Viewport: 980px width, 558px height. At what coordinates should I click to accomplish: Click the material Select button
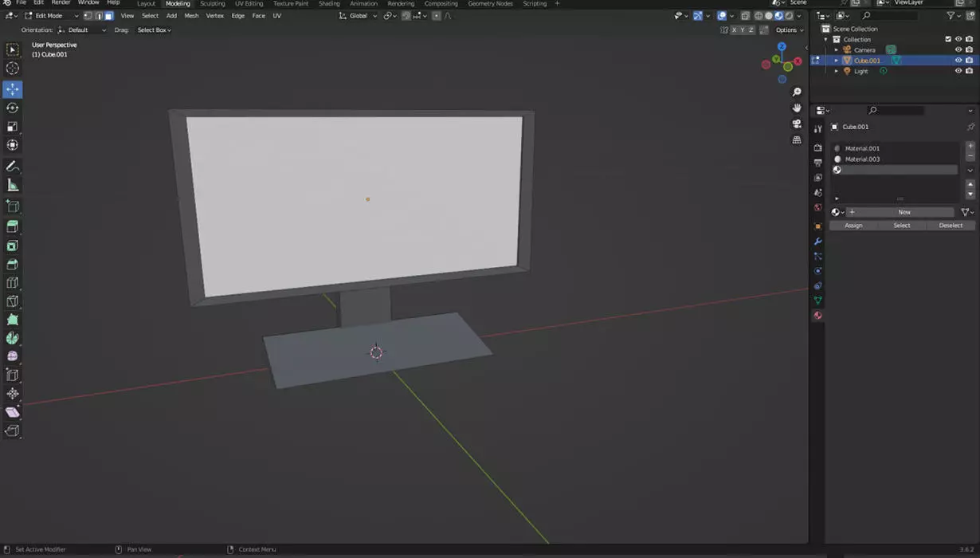click(902, 226)
